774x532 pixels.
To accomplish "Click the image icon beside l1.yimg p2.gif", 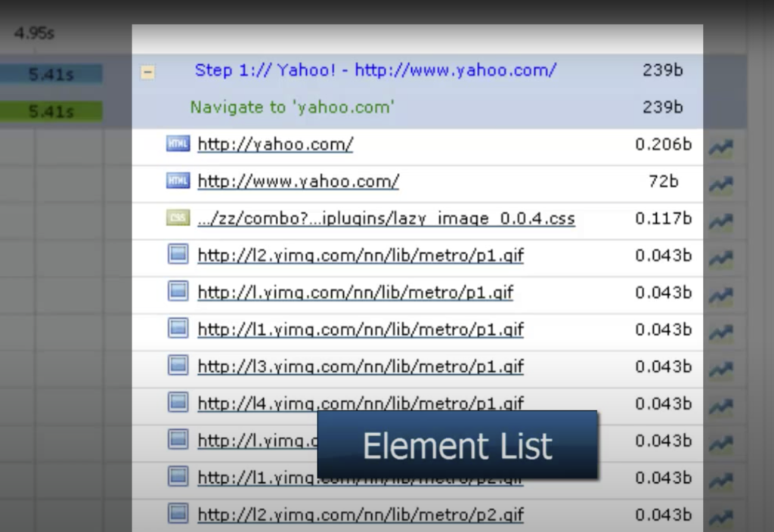I will coord(178,477).
